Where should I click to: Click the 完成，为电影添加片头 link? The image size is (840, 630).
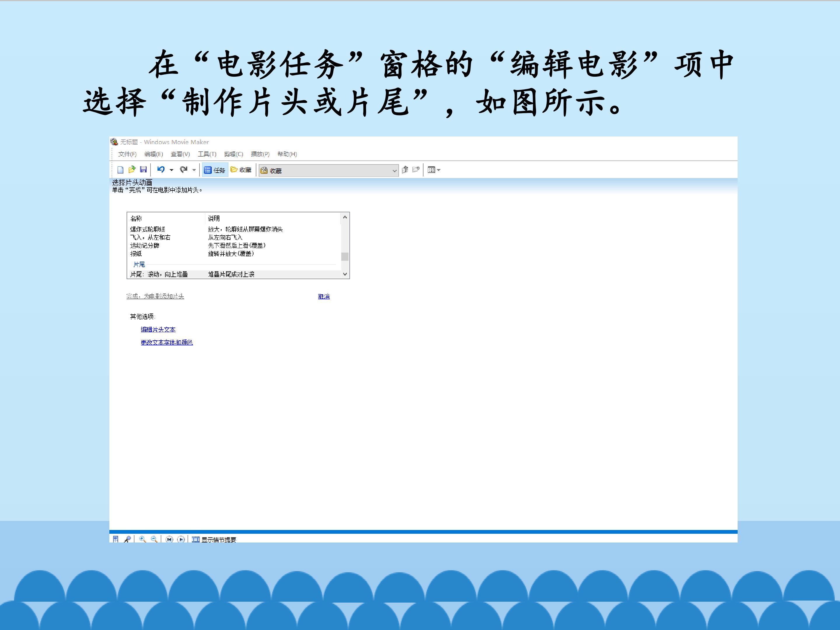click(x=155, y=296)
